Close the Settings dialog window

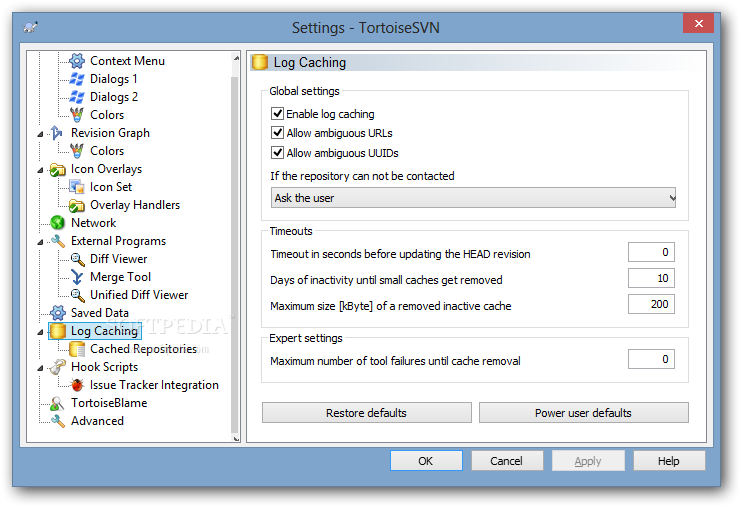point(698,23)
